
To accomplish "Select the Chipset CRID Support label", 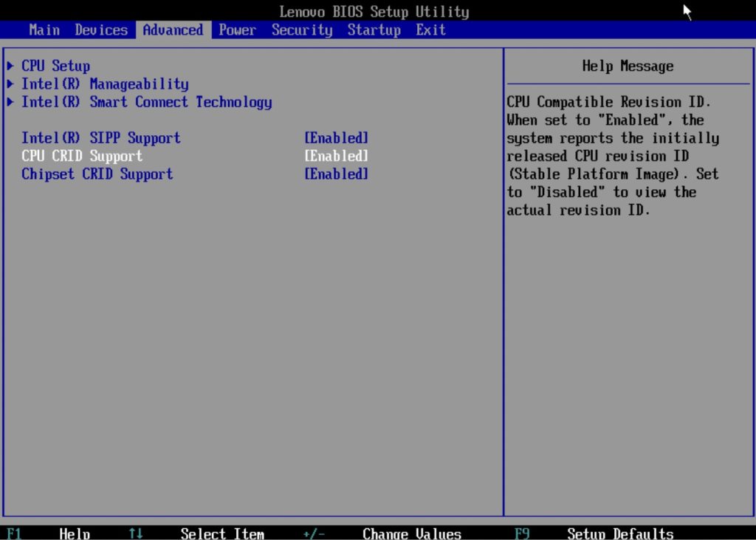I will (97, 174).
